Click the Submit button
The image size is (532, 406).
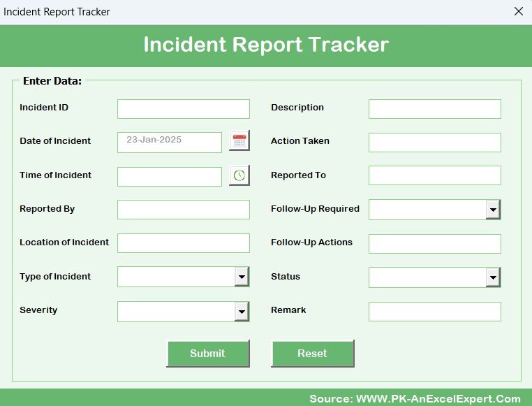208,354
